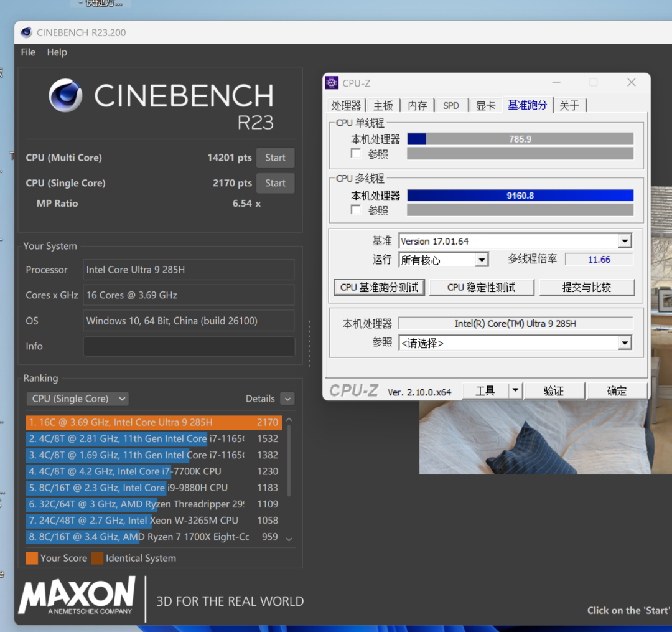
Task: Select the 基准跑分 tab
Action: (528, 105)
